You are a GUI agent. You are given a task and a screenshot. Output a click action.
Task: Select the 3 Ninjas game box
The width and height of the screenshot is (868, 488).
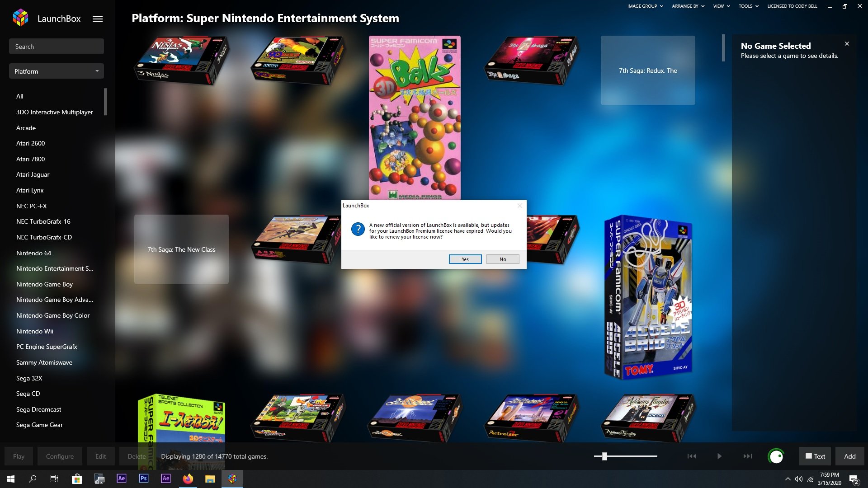181,61
